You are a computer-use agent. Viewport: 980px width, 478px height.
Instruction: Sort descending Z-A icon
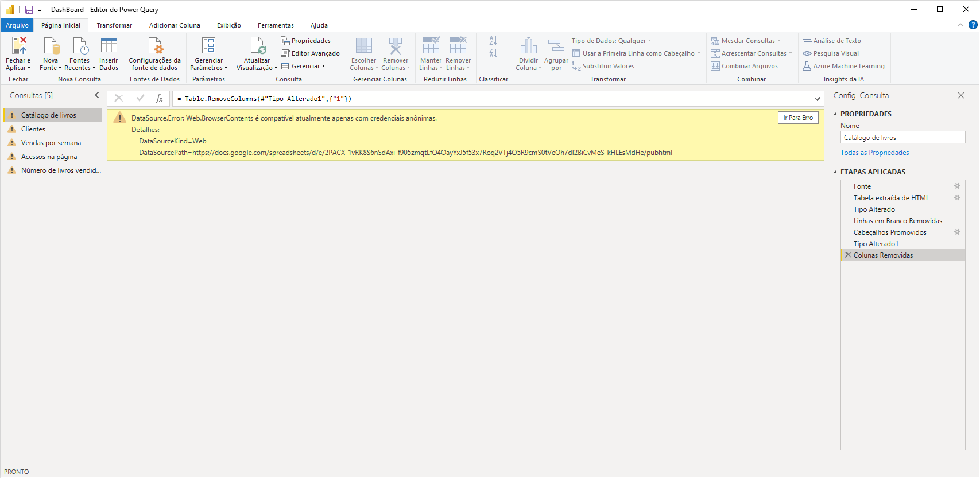point(493,53)
